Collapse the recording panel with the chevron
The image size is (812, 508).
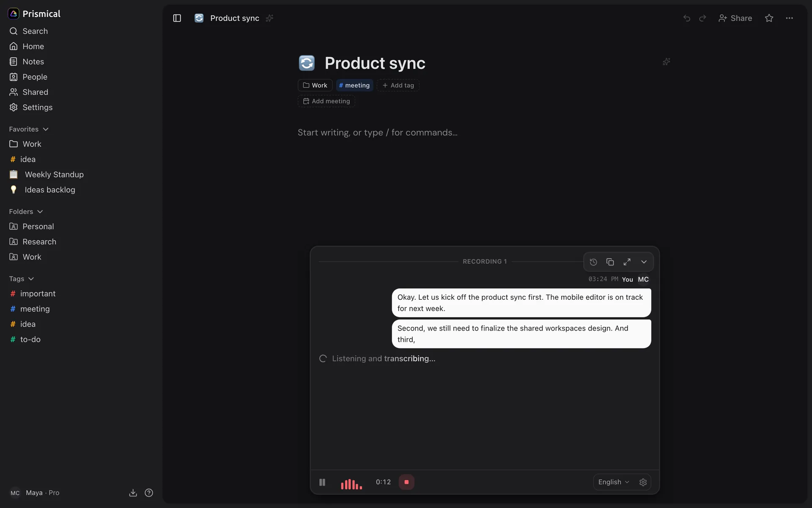click(644, 262)
